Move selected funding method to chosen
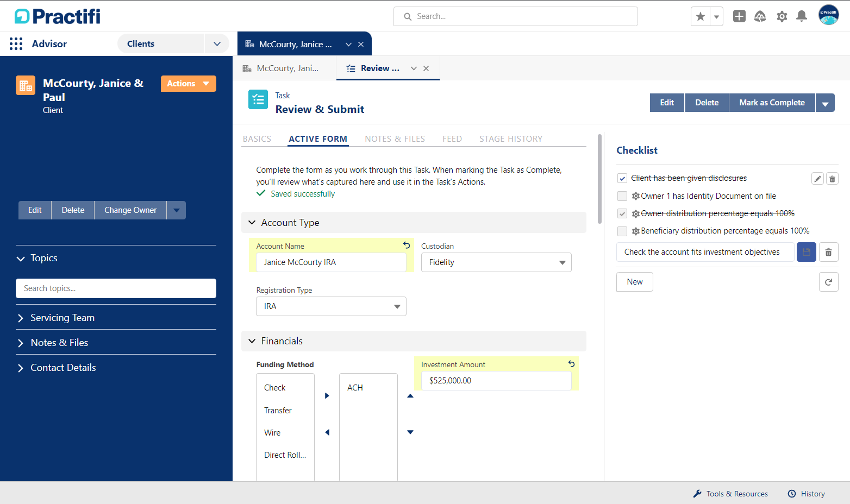This screenshot has height=504, width=850. (327, 395)
